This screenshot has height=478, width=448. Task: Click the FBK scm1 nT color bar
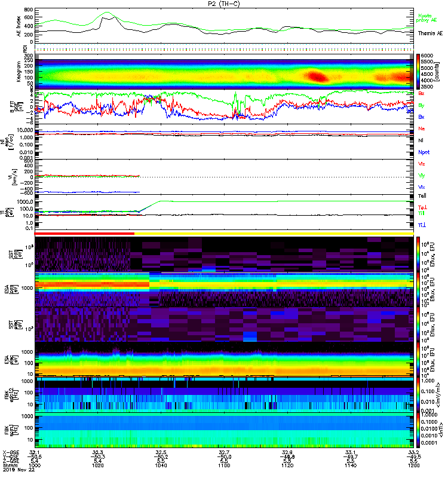(x=418, y=430)
